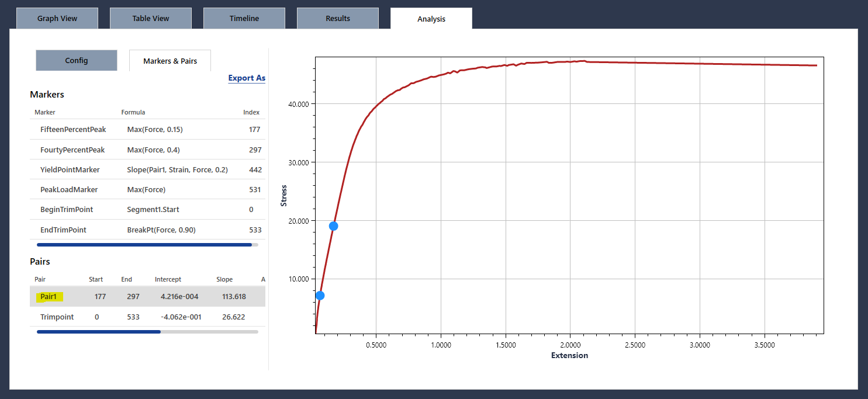The image size is (868, 399).
Task: Select the Trimpoint pair row
Action: [x=147, y=317]
